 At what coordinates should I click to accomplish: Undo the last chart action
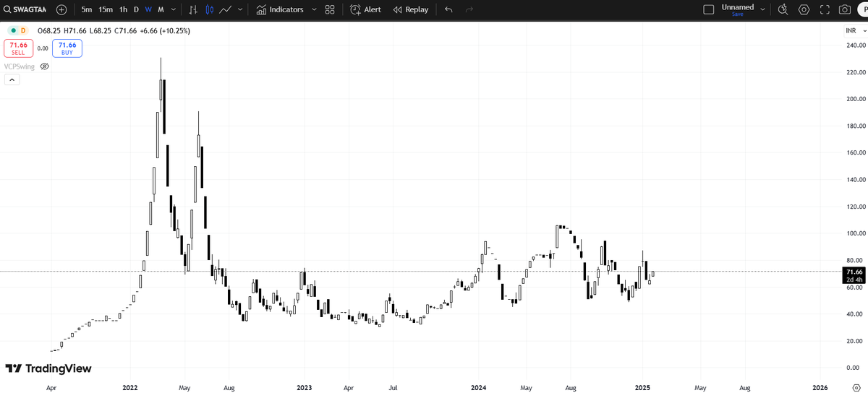coord(448,9)
